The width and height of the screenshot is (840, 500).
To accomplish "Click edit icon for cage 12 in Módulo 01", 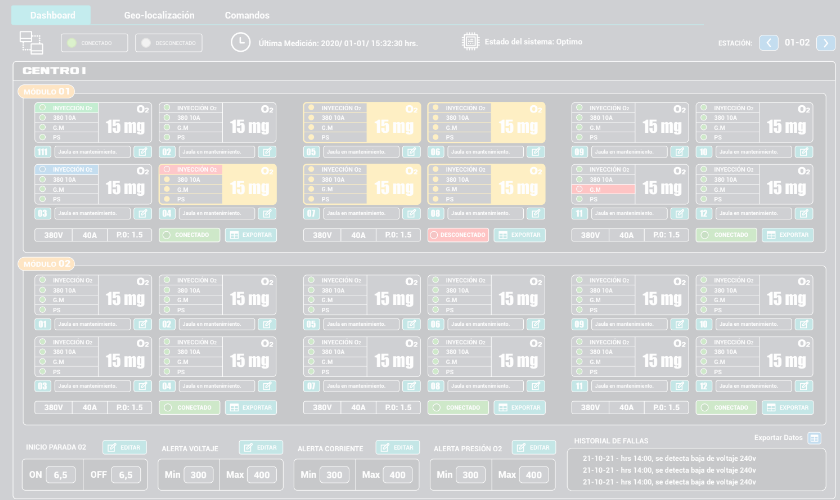I will point(802,214).
